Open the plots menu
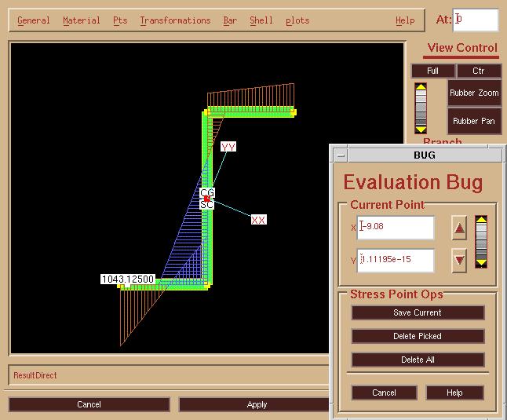Viewport: 507px width, 420px height. (297, 20)
